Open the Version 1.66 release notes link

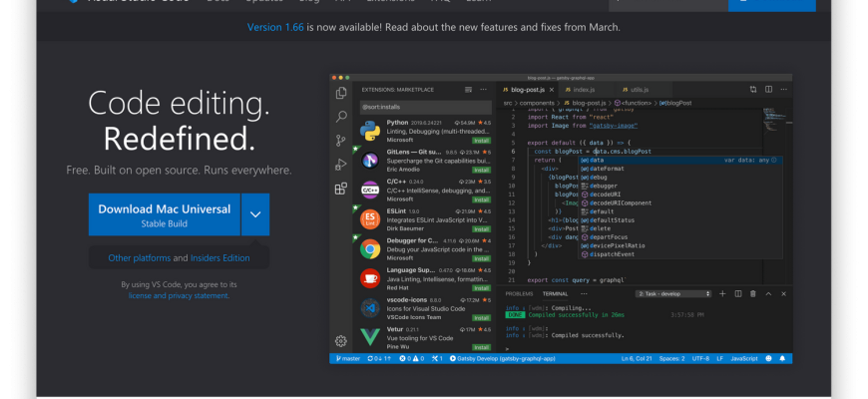click(x=276, y=27)
